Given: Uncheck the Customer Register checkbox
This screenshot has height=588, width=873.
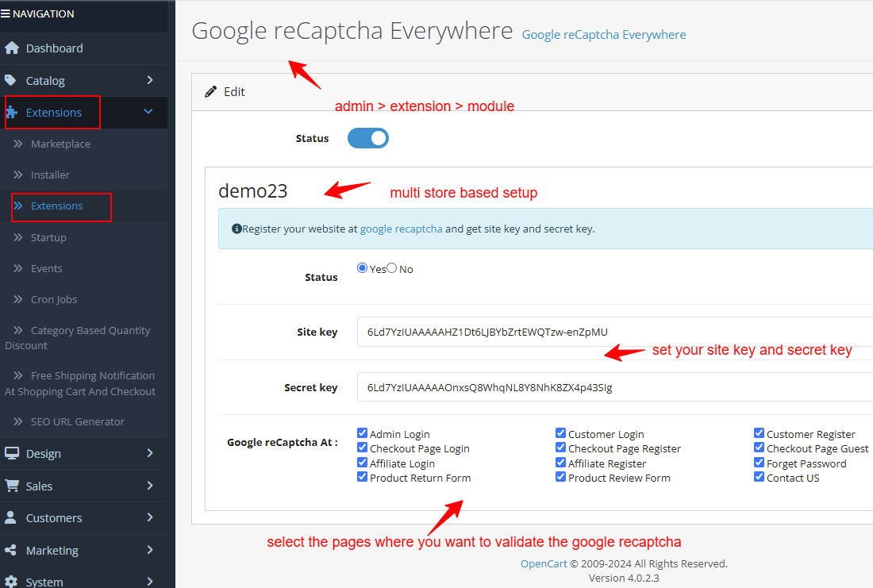Looking at the screenshot, I should coord(759,433).
